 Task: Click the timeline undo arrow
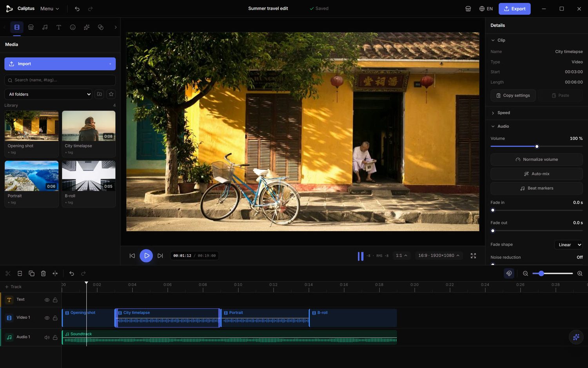point(72,273)
